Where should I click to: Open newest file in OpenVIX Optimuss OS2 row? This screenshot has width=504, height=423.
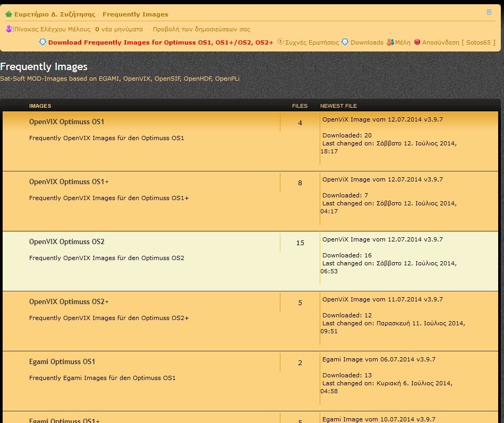point(382,239)
